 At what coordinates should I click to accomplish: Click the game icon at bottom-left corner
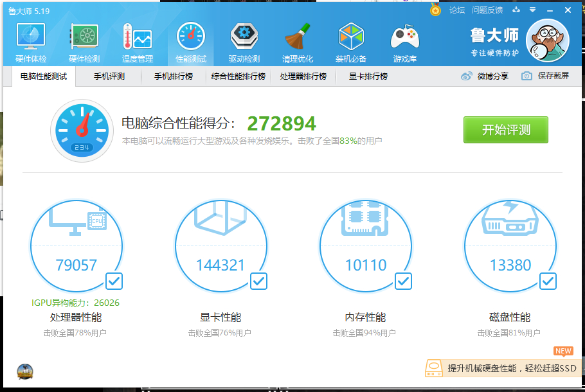click(x=25, y=372)
